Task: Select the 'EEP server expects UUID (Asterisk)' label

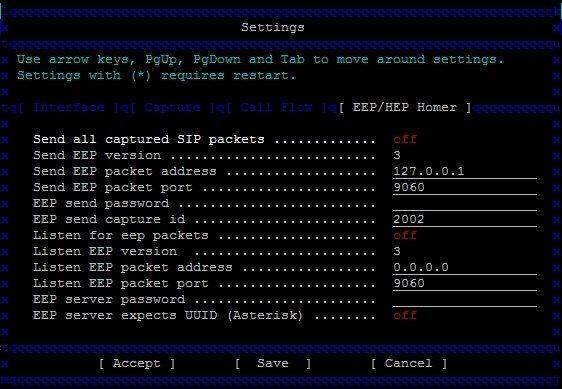Action: (168, 315)
